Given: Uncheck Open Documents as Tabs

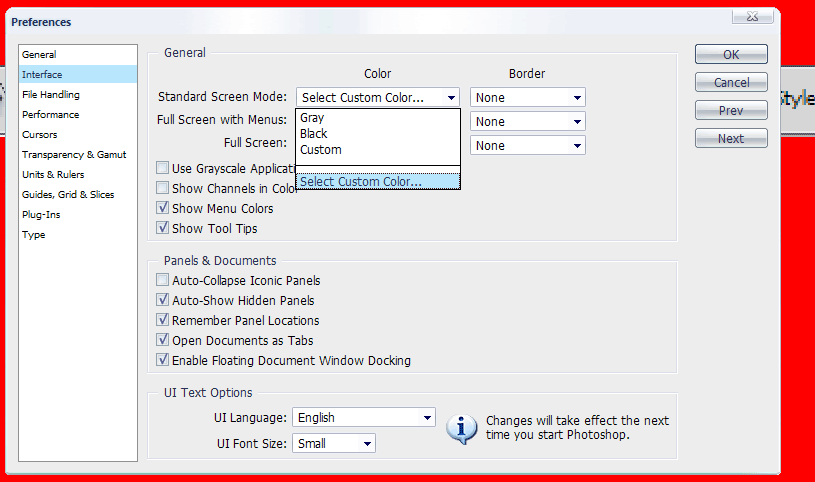Looking at the screenshot, I should [x=163, y=340].
